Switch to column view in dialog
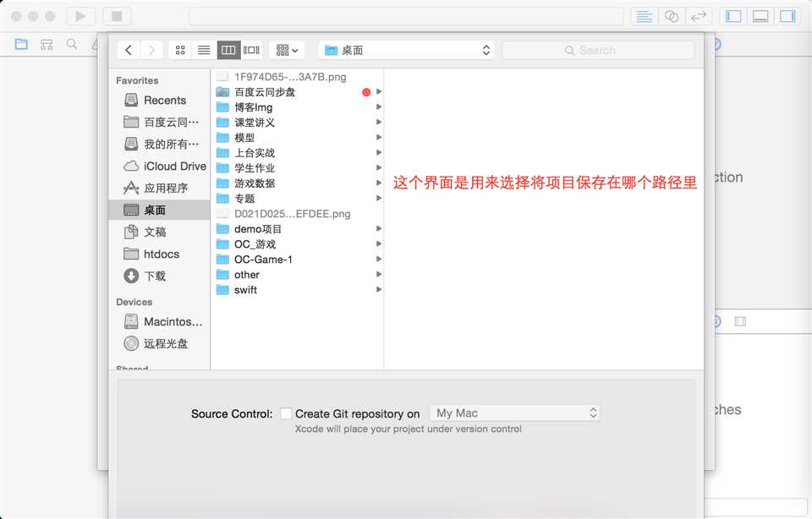Screen dimensions: 812x519 point(228,50)
